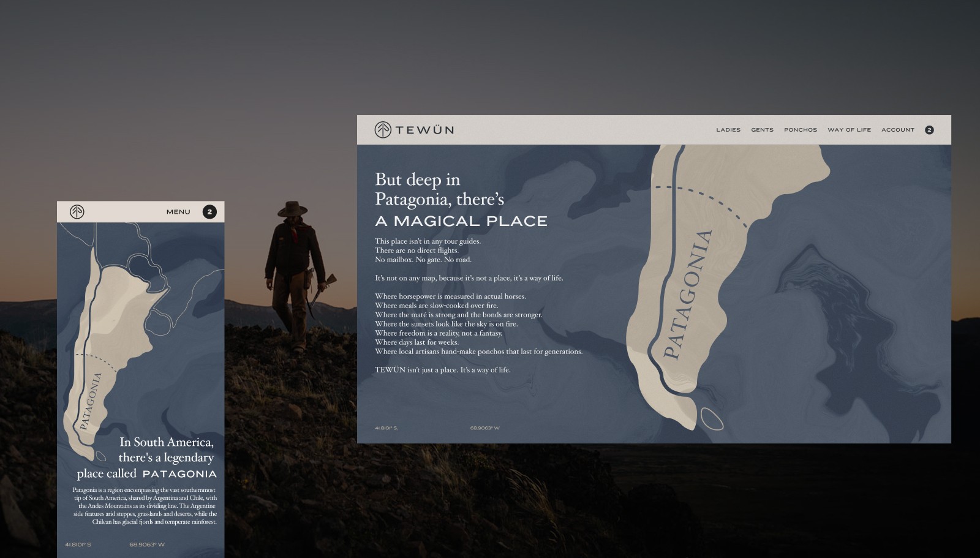Click 'This place isn't in any tour guides' line

coord(428,241)
